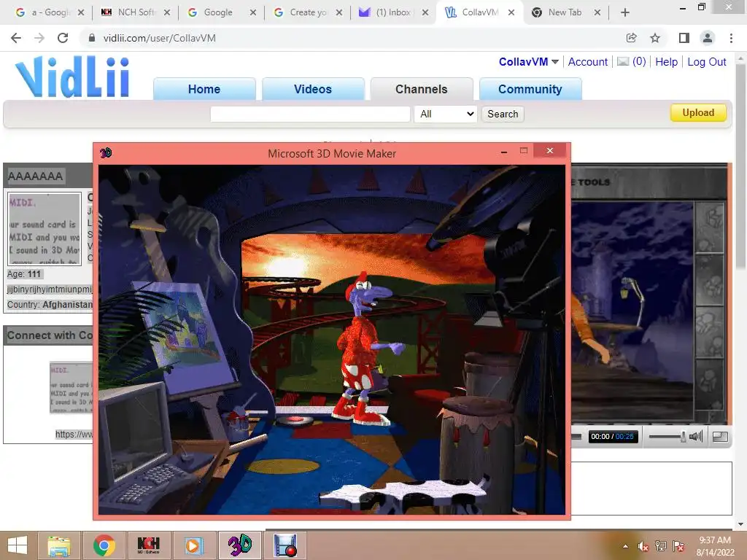Screen dimensions: 747x560
Task: Click the 'Age: 111' text
Action: 24,274
